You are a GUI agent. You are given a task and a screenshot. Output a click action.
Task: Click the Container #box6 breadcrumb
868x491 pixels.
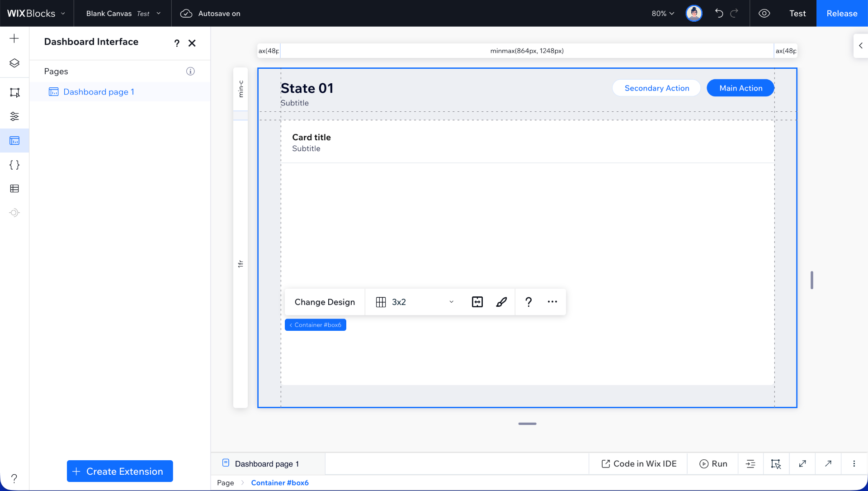pos(280,483)
